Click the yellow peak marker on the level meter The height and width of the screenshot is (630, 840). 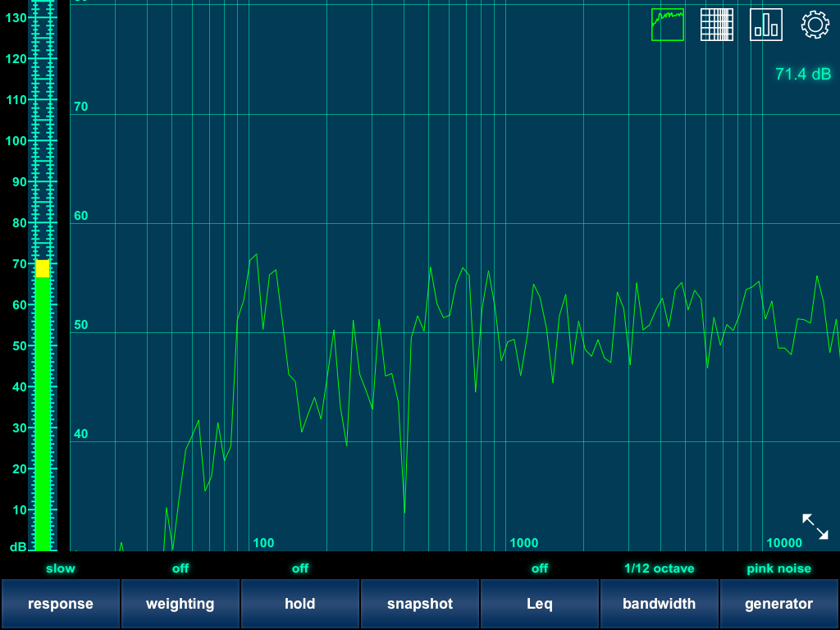42,268
